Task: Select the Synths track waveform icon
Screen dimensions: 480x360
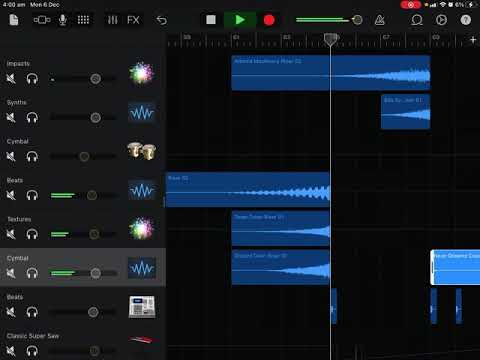Action: point(142,112)
